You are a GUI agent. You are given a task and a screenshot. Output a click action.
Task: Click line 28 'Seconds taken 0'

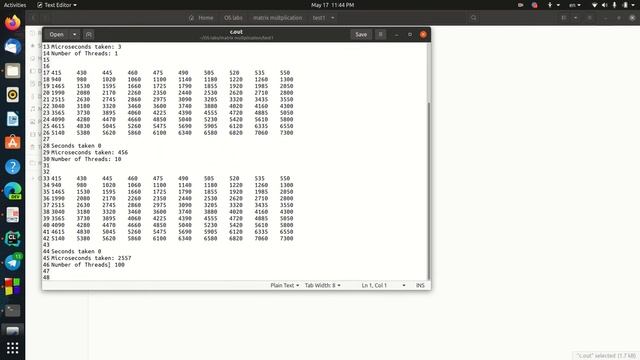[x=76, y=146]
